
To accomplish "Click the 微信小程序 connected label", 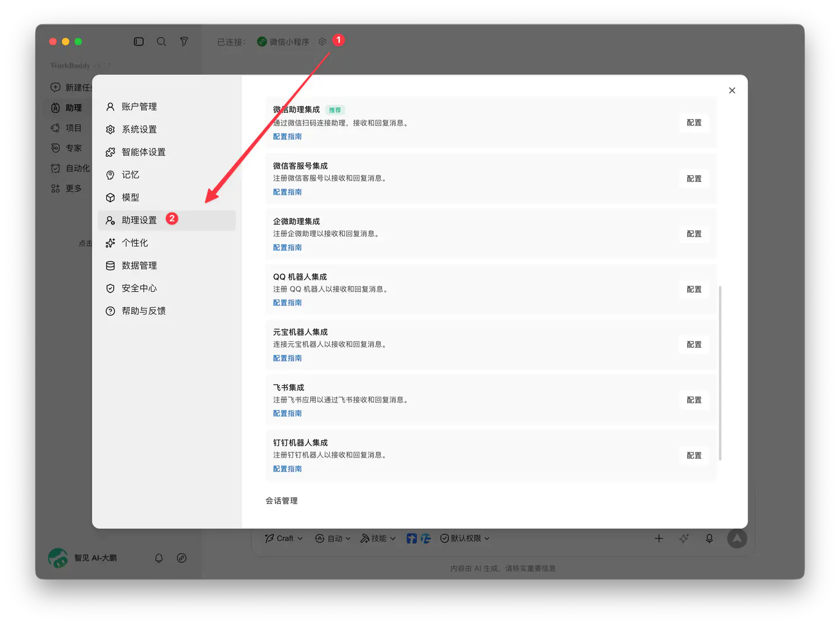I will point(289,41).
